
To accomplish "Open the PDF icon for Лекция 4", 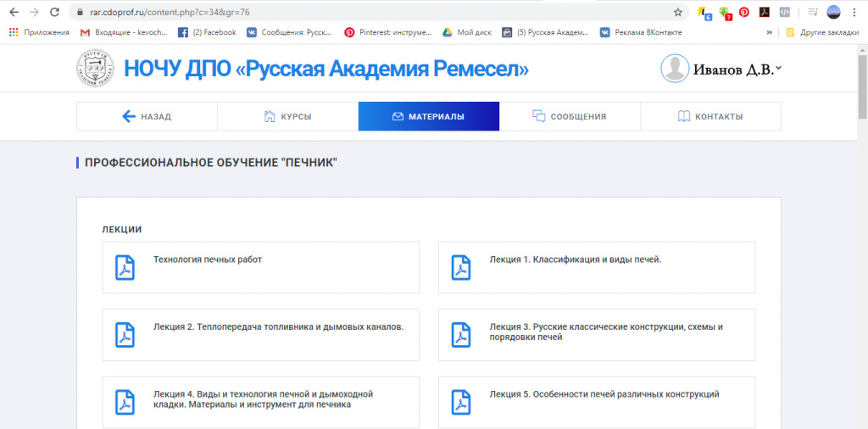I will tap(125, 403).
